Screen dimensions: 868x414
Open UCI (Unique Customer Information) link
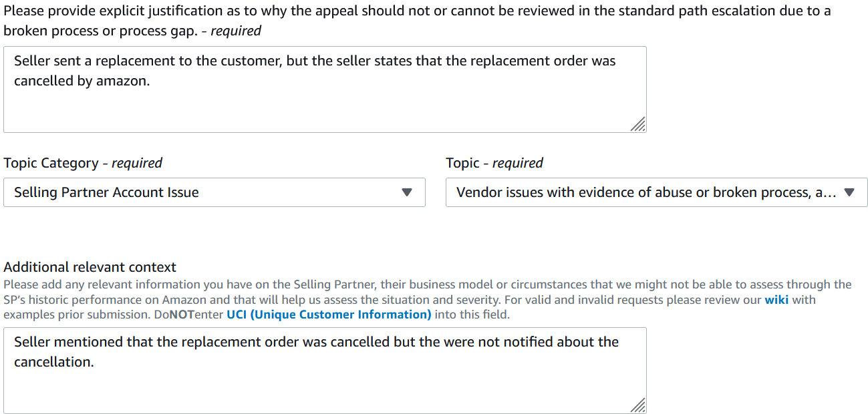pyautogui.click(x=329, y=315)
